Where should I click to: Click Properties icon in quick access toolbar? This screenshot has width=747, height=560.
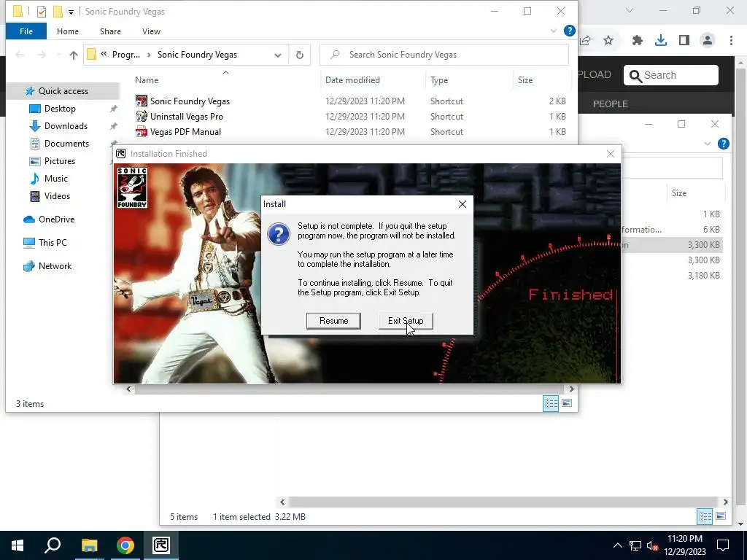[x=42, y=12]
